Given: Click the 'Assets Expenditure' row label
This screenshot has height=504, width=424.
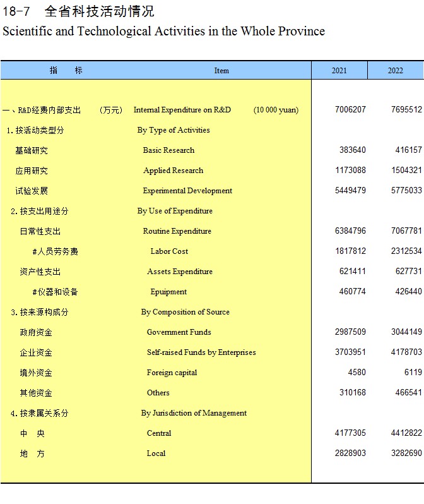Looking at the screenshot, I should tap(180, 272).
